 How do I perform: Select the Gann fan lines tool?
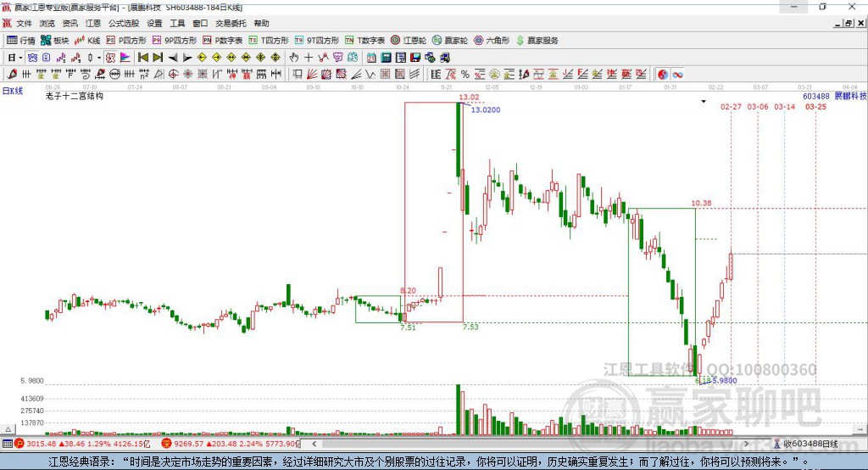(x=312, y=75)
